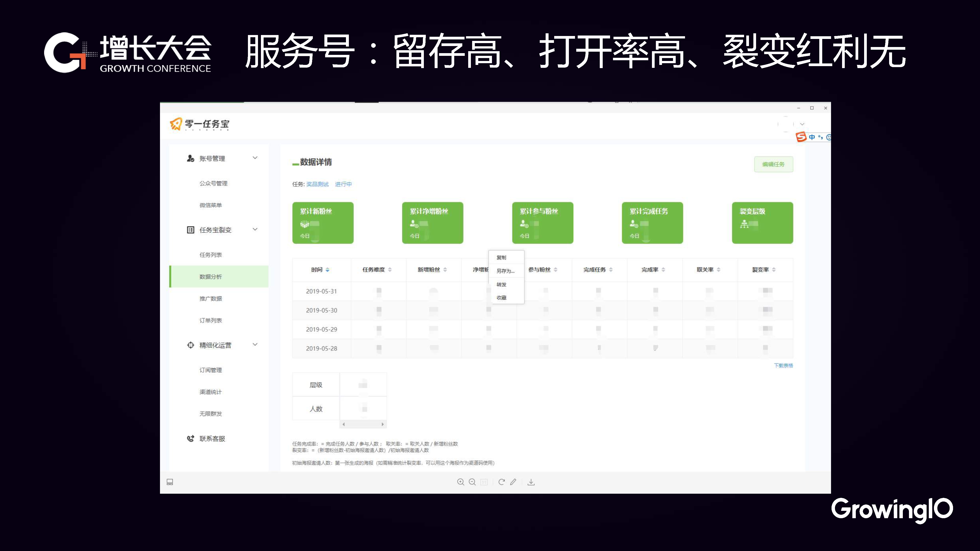
Task: Click the 累计新粉丝 green card
Action: [x=323, y=223]
